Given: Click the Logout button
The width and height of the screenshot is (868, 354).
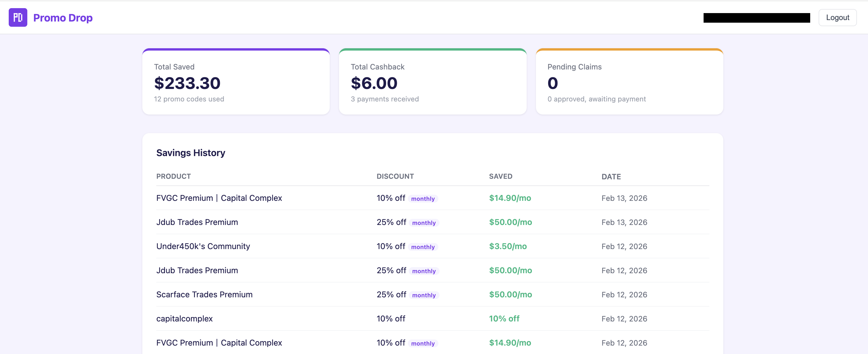Looking at the screenshot, I should point(838,17).
